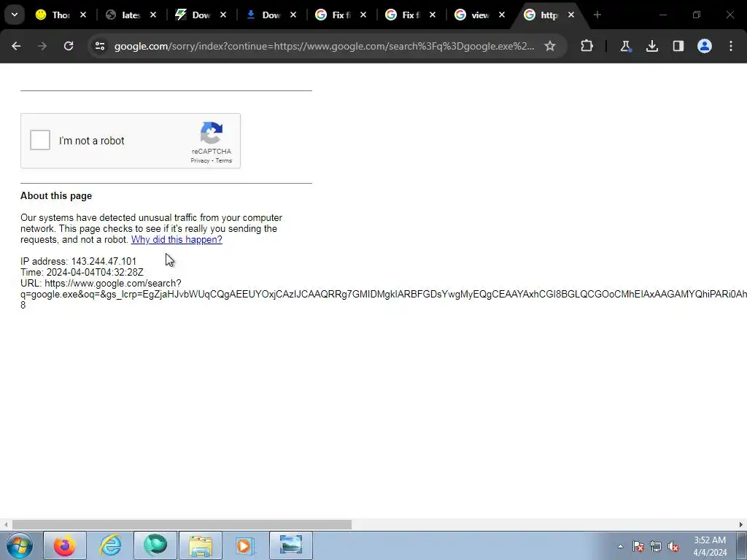Click the horizontal scrollbar thumb

pos(182,524)
